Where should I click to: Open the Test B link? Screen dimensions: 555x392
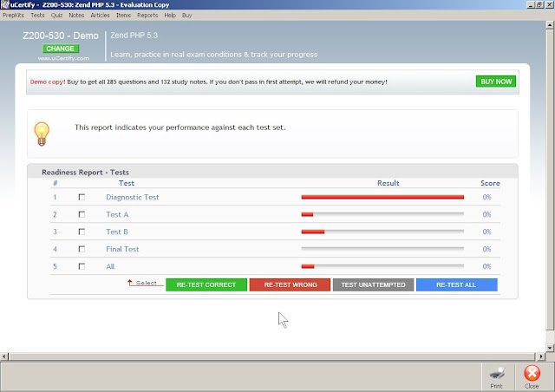point(117,232)
